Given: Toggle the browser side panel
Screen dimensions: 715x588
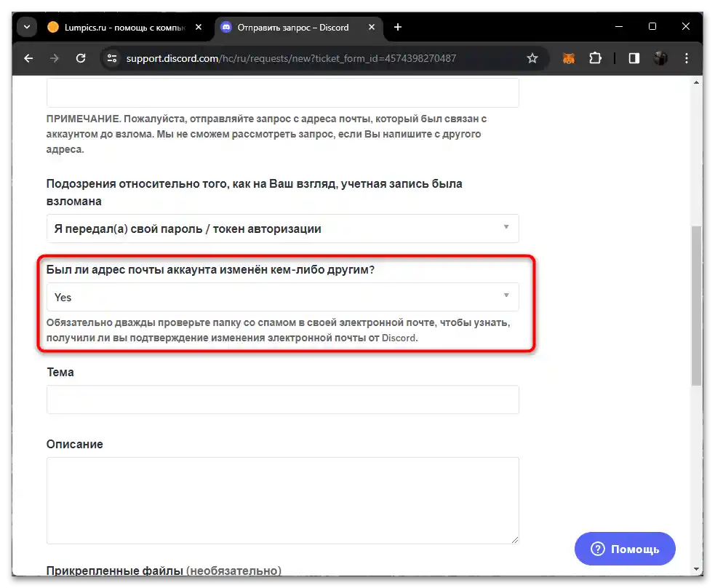Looking at the screenshot, I should pyautogui.click(x=634, y=58).
